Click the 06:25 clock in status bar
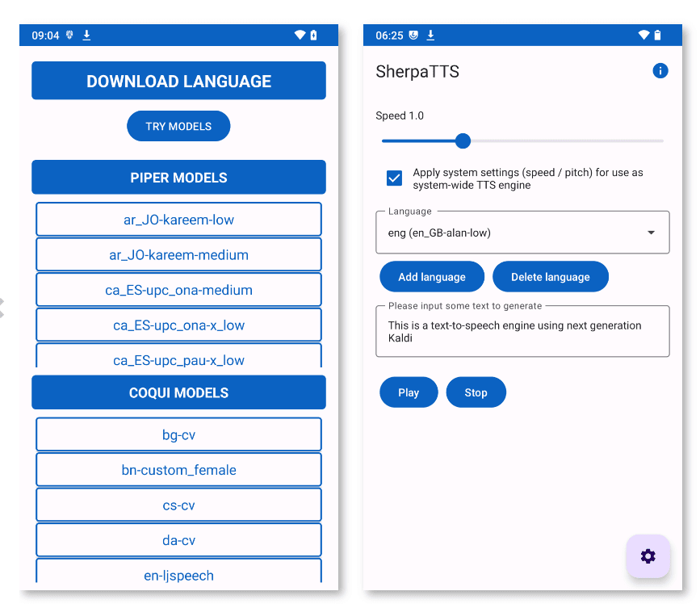Screen dimensions: 700x608 point(389,36)
